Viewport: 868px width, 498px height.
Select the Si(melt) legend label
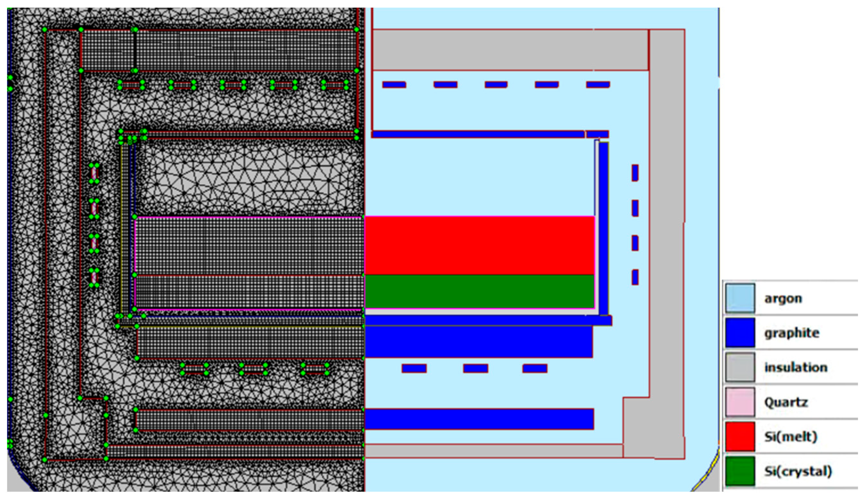[x=791, y=437]
